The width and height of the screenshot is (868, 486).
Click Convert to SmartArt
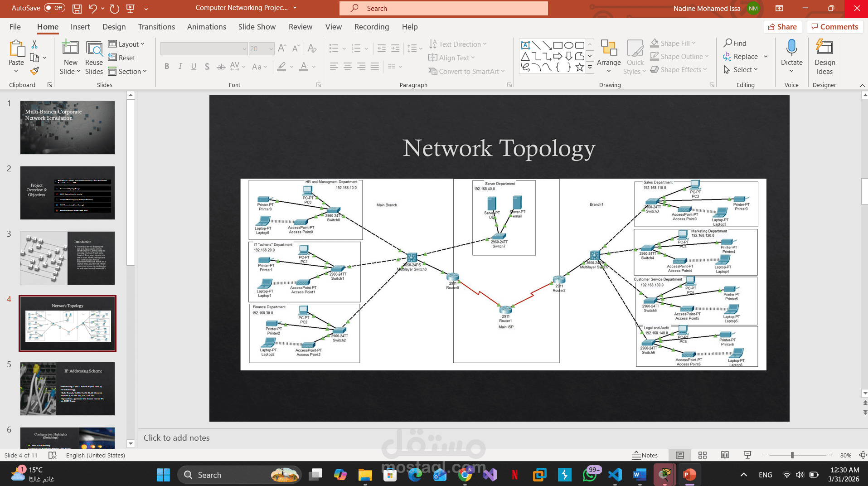click(x=466, y=71)
